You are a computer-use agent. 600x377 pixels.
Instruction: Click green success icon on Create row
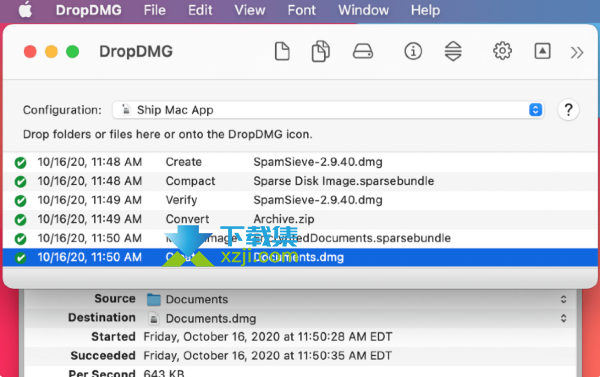tap(20, 163)
